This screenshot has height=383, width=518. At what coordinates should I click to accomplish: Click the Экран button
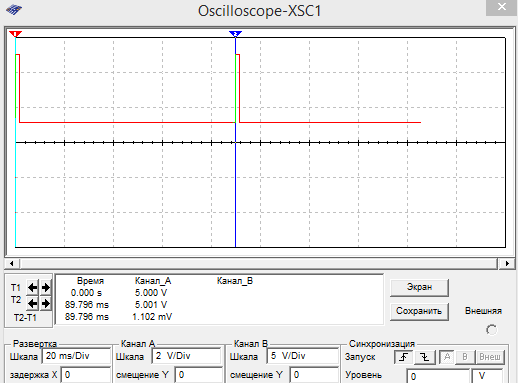pyautogui.click(x=419, y=288)
